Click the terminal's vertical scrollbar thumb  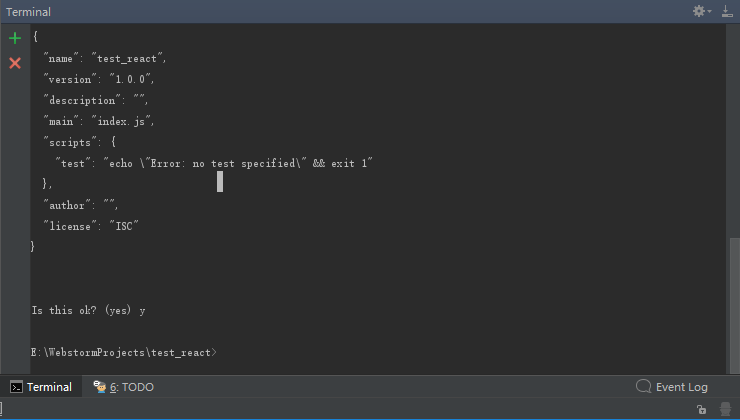coord(734,305)
